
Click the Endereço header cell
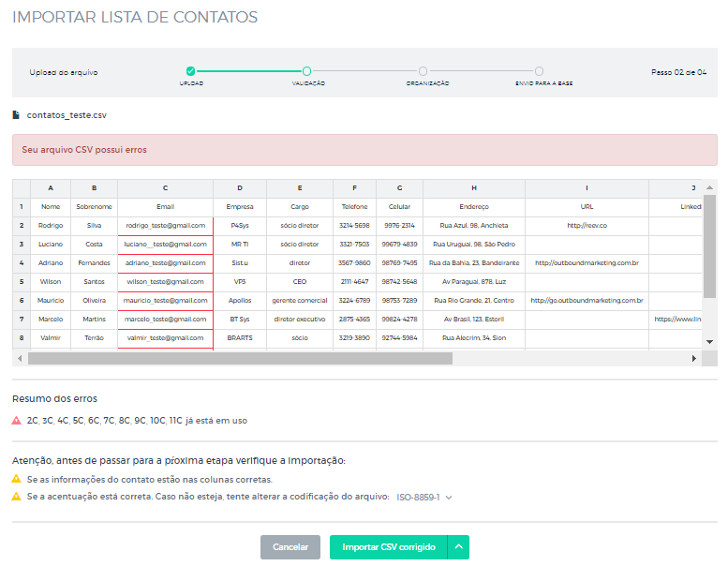coord(474,206)
